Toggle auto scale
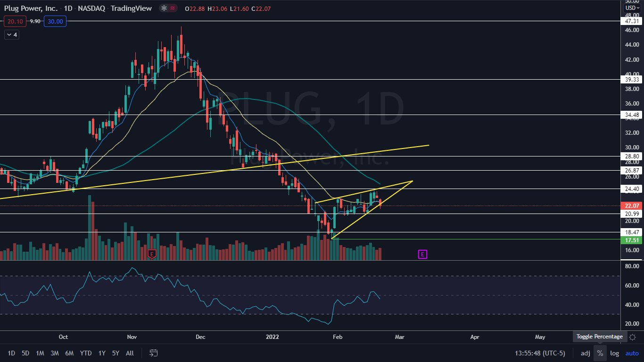This screenshot has height=362, width=644. pyautogui.click(x=632, y=353)
